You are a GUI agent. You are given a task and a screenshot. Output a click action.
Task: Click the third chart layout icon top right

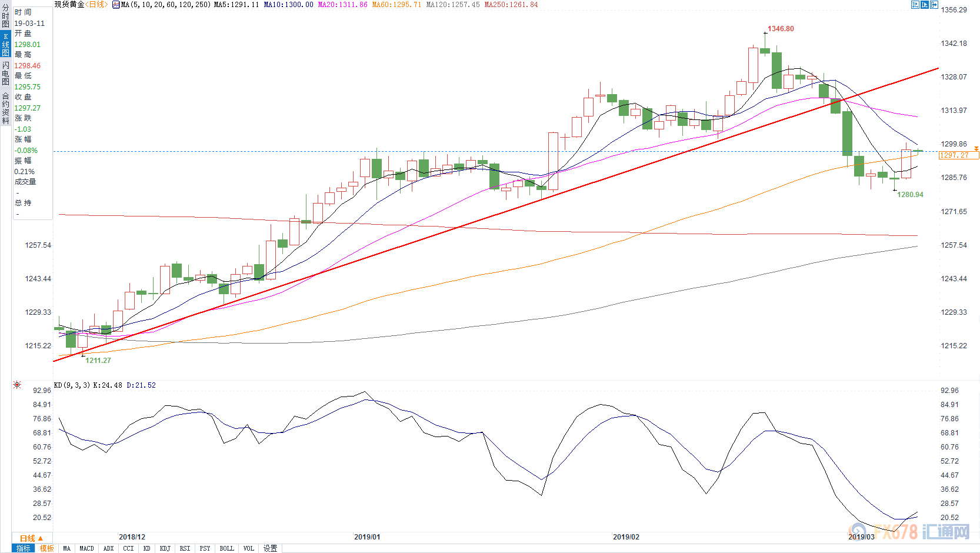pyautogui.click(x=934, y=5)
